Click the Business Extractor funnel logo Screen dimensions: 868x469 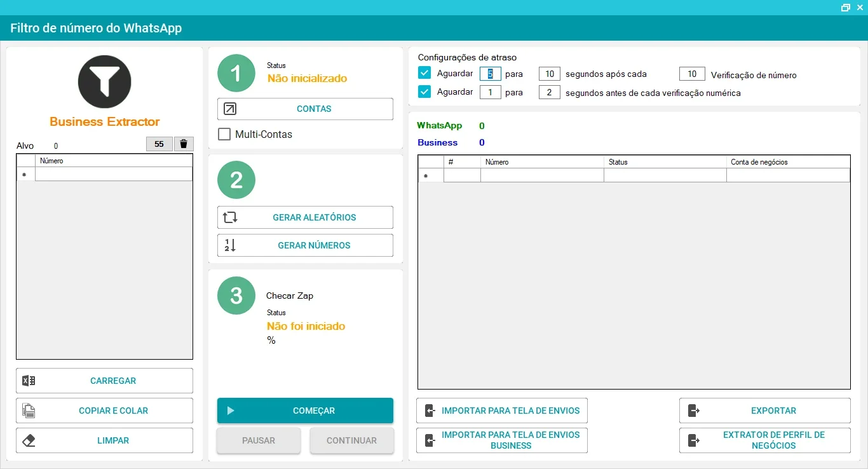104,81
